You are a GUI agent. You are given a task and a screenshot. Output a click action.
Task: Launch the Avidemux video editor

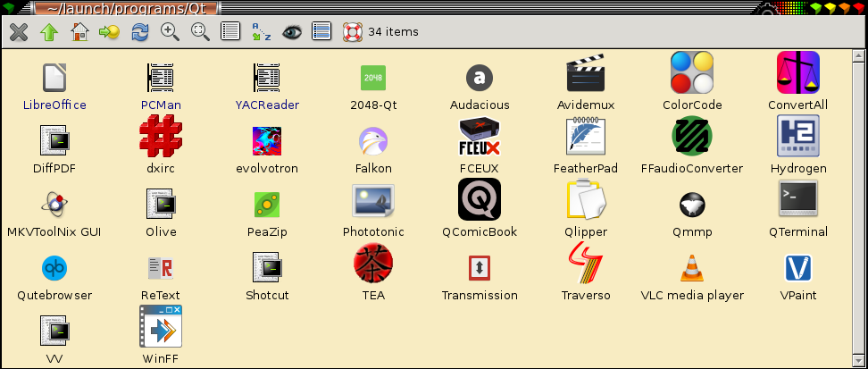click(x=586, y=72)
